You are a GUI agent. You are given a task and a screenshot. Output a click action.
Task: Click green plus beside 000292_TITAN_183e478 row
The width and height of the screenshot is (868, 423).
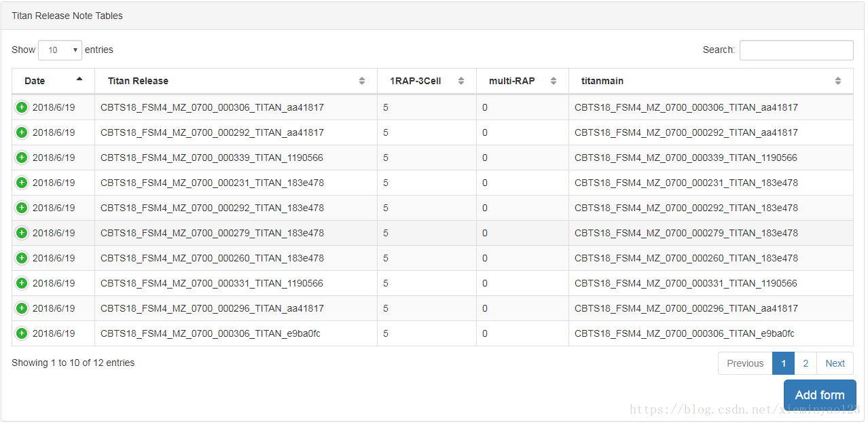click(22, 208)
